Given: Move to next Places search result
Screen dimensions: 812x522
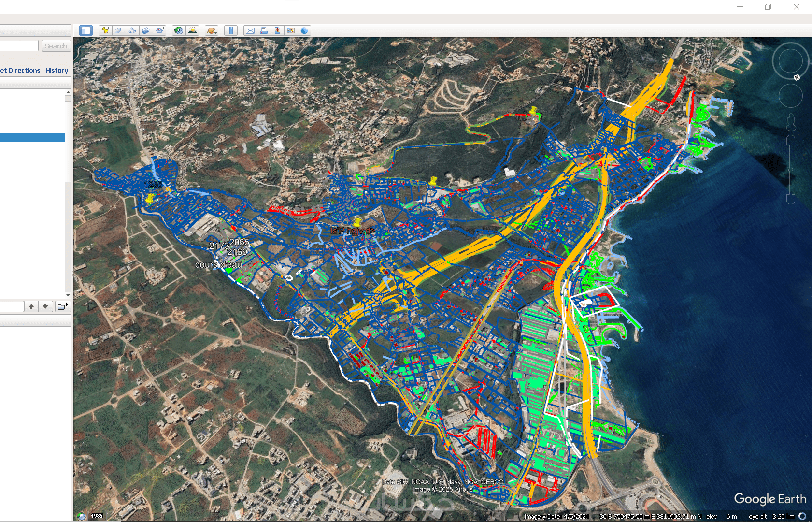Looking at the screenshot, I should [x=45, y=306].
